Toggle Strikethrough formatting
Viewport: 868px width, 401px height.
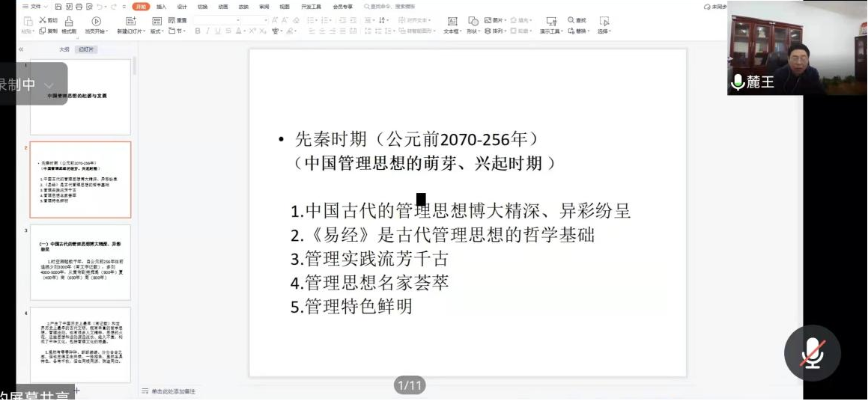coord(228,31)
